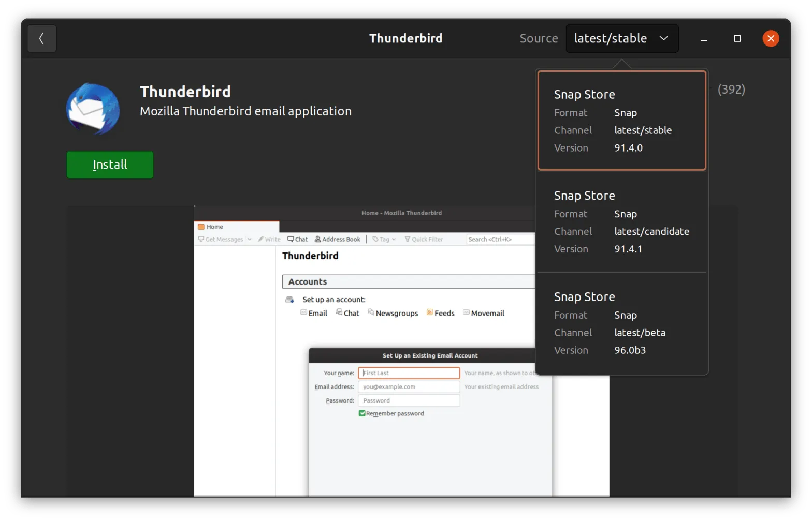This screenshot has width=812, height=521.
Task: Click the green Install button
Action: coord(110,165)
